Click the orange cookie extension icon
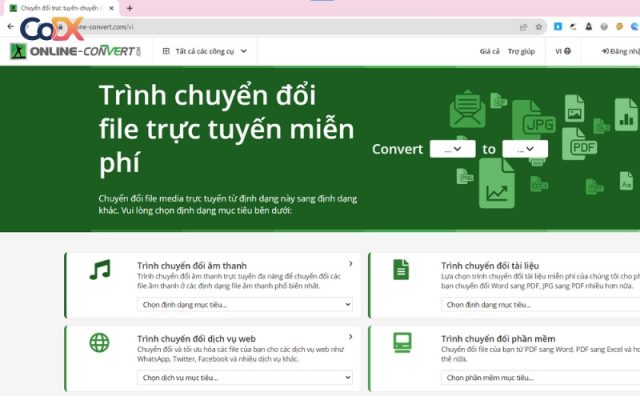The width and height of the screenshot is (640, 400). (x=620, y=27)
